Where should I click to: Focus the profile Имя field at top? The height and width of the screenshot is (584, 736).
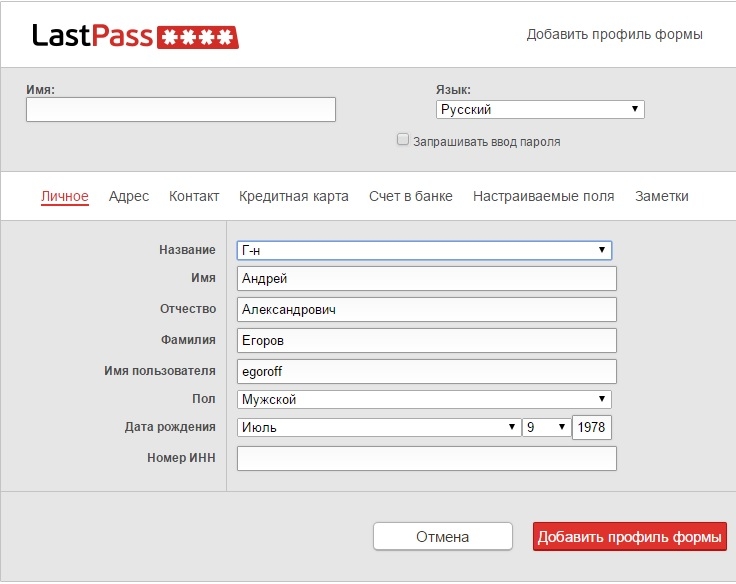point(181,109)
